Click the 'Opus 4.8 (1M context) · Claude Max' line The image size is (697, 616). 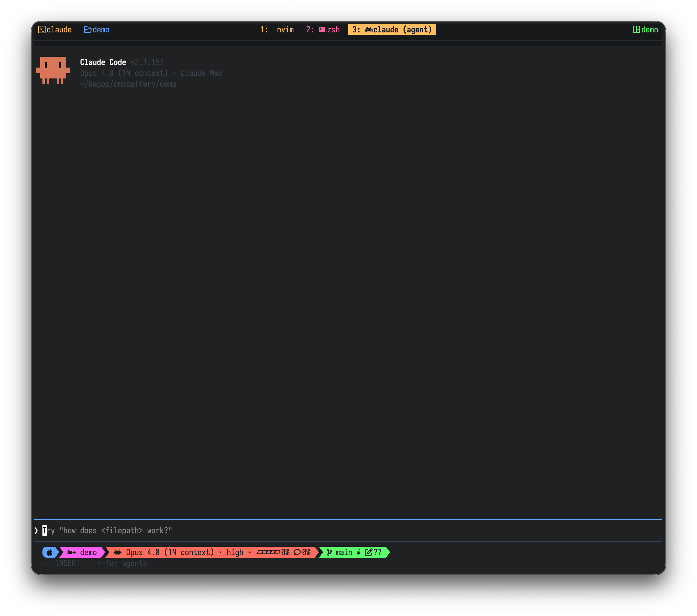pyautogui.click(x=151, y=73)
